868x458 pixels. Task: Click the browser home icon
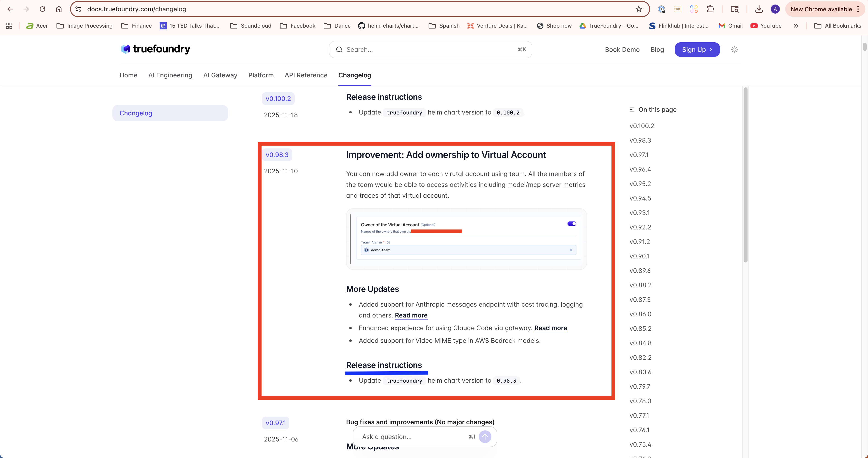click(59, 9)
